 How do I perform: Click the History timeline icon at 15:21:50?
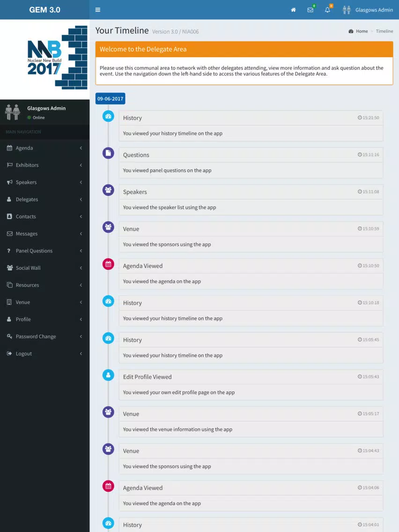click(x=108, y=116)
